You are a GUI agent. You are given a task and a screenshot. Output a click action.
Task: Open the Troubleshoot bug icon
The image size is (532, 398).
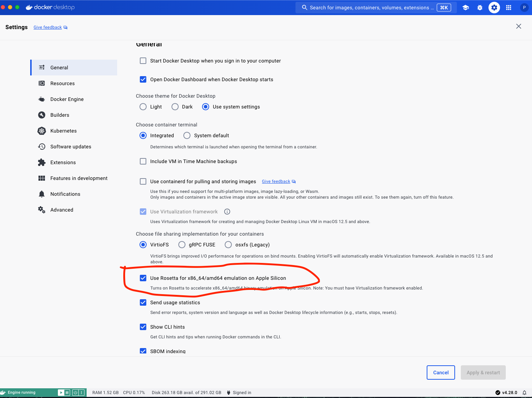[x=480, y=8]
